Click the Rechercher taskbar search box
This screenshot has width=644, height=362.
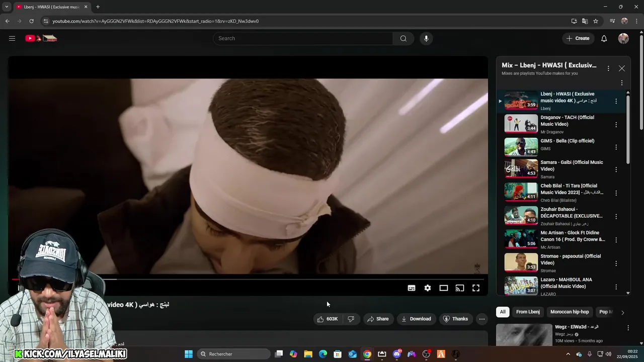233,354
